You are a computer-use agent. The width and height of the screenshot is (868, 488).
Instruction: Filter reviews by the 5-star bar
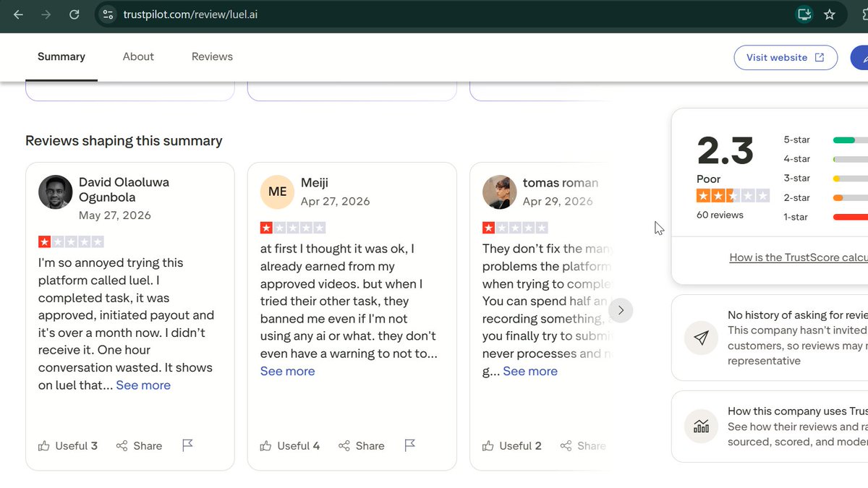point(851,140)
